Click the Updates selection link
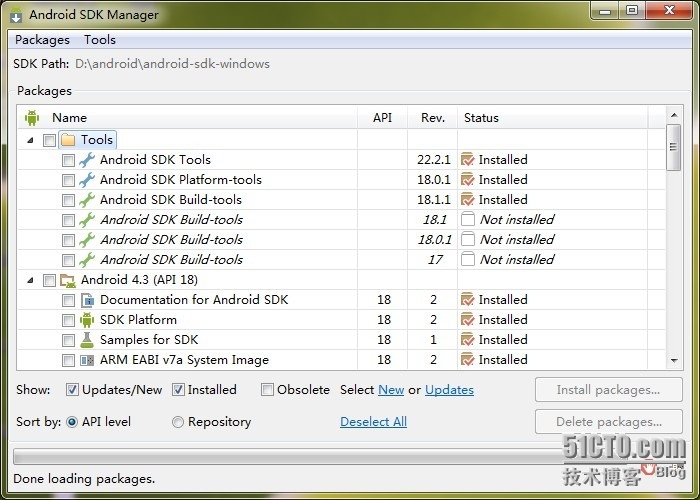700x500 pixels. (449, 390)
